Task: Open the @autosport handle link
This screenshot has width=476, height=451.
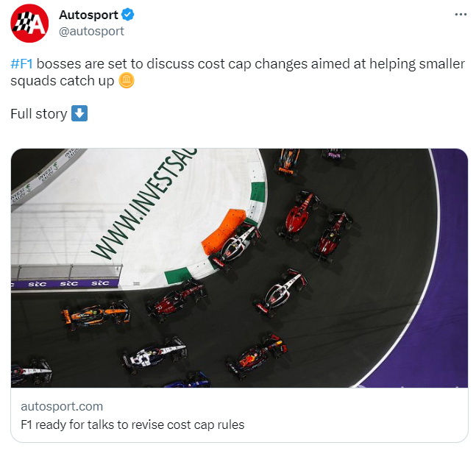Action: coord(91,31)
